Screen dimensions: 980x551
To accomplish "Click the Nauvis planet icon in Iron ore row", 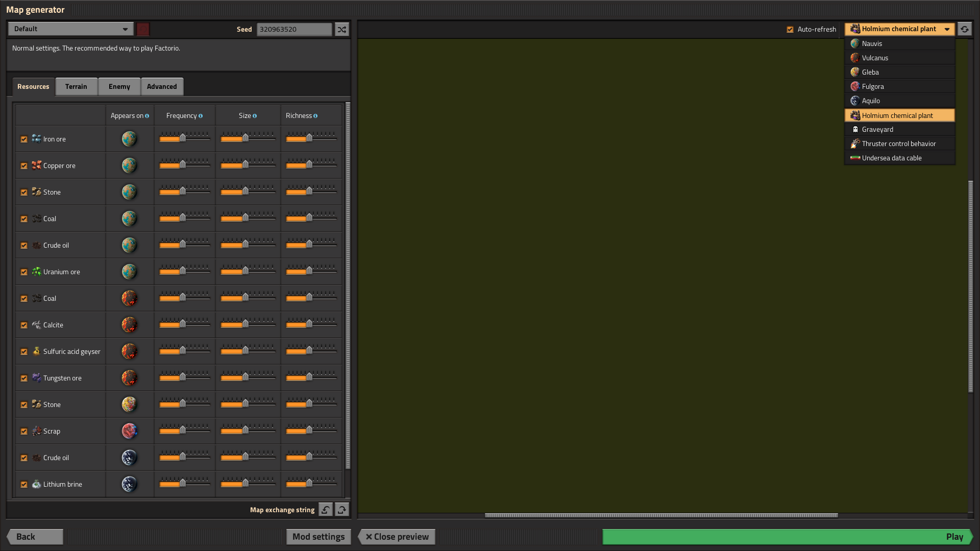I will pyautogui.click(x=129, y=139).
